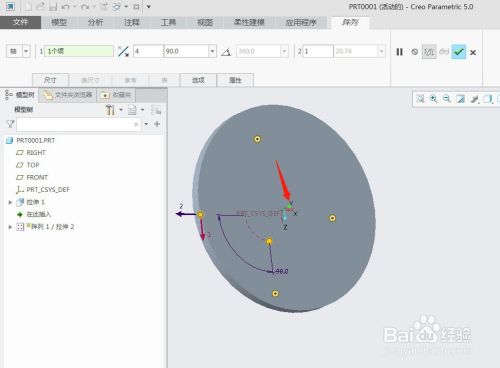Viewport: 500px width, 368px height.
Task: Clear the model tree search with the x
Action: (x=136, y=124)
